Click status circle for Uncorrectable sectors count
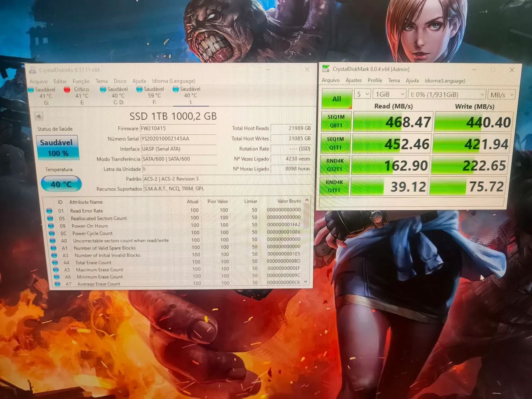 click(x=52, y=241)
